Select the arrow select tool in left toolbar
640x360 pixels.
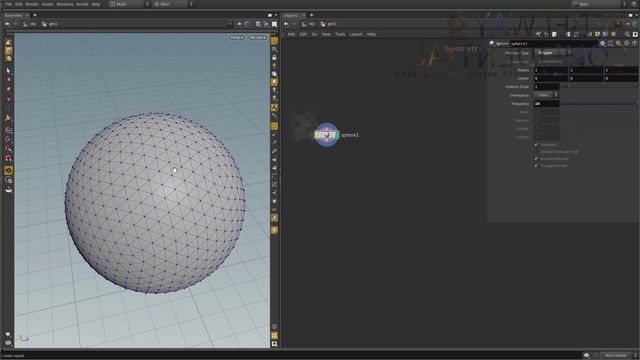coord(8,71)
